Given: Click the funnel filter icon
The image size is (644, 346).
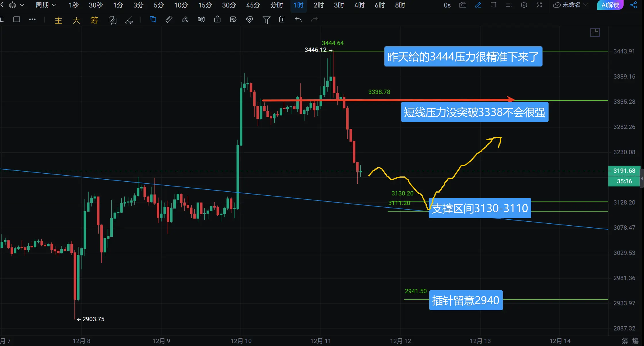Looking at the screenshot, I should click(x=266, y=20).
